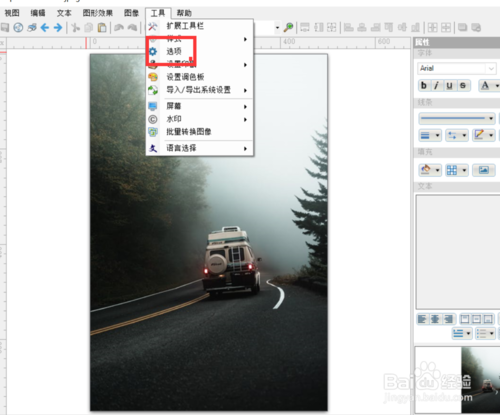Click the save icon in toolbar
The image size is (500, 415).
(5, 27)
